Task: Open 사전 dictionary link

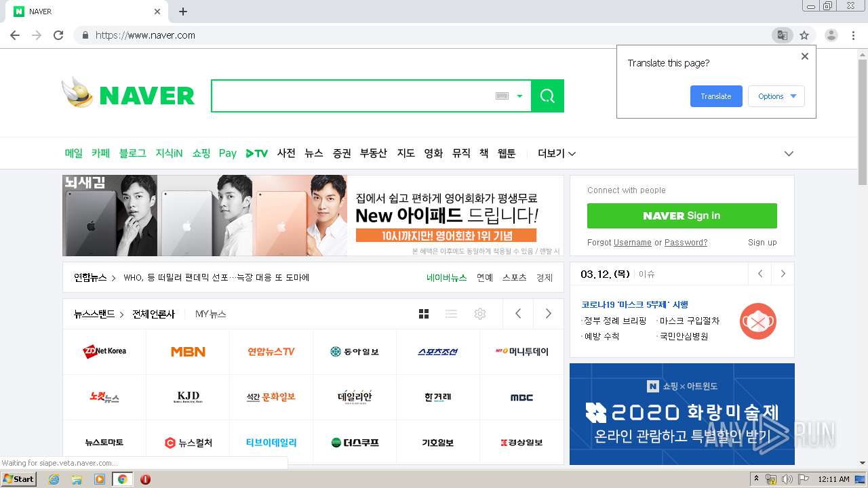Action: pos(286,153)
